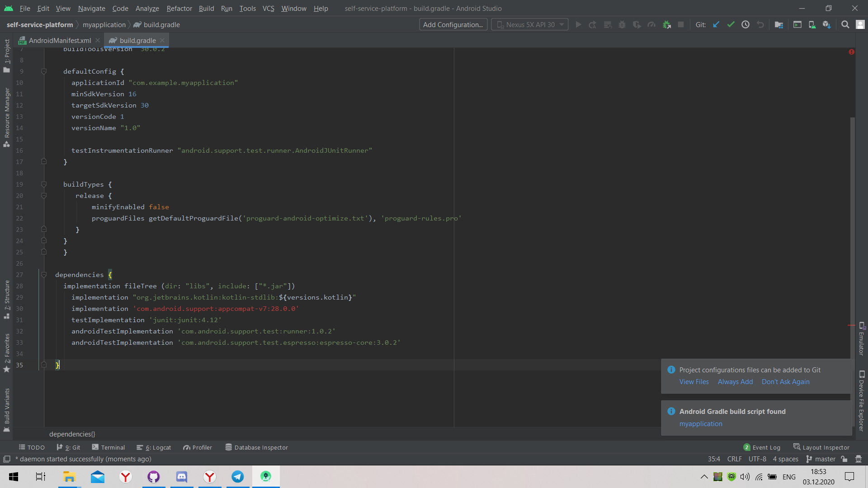
Task: Click the Don't Ask Again link
Action: tap(785, 382)
